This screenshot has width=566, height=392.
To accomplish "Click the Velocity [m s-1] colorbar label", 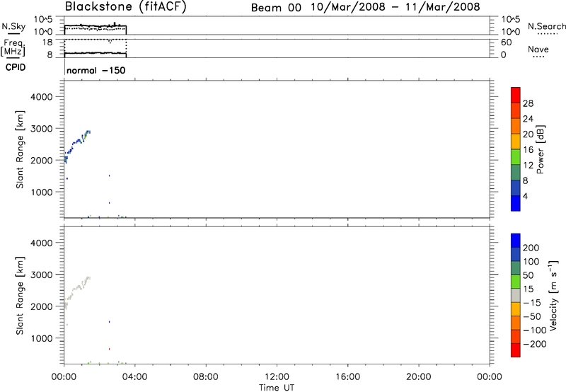I will 553,296.
